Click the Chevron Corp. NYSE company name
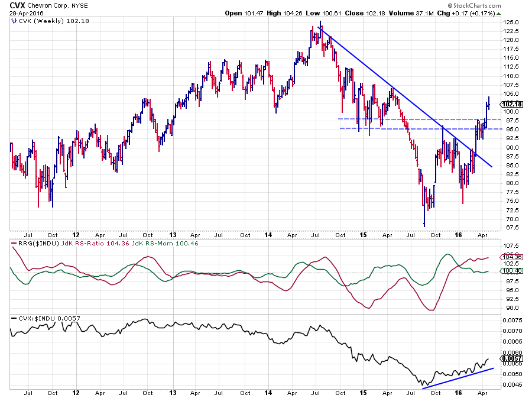Viewport: 532px width, 398px height. coord(57,5)
